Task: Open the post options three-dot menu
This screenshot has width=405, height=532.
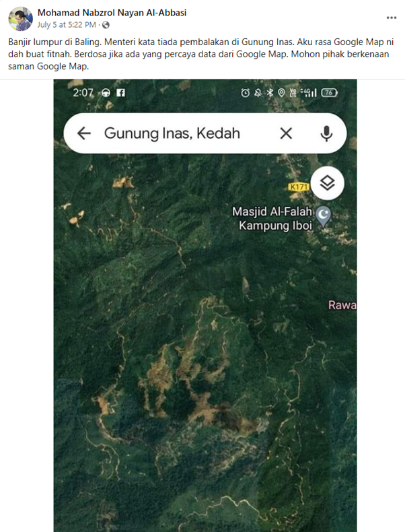Action: point(392,18)
